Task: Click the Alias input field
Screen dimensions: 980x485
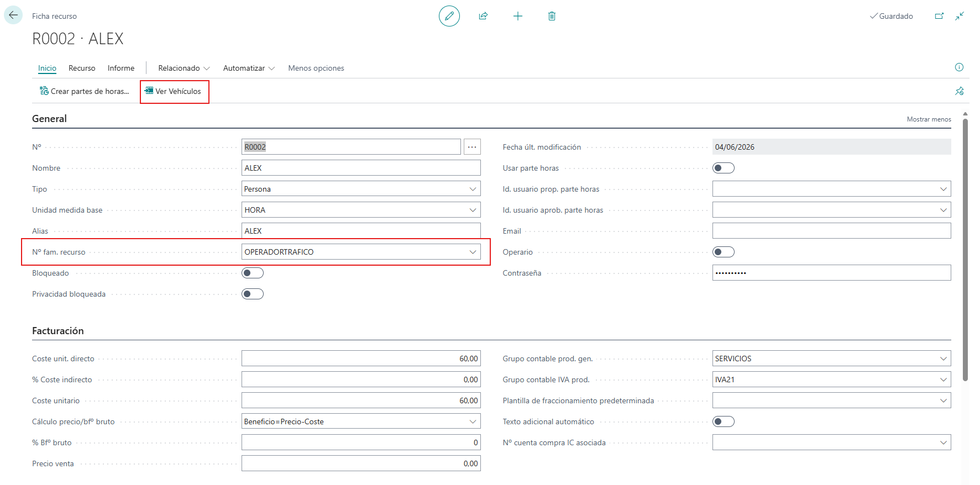Action: pos(361,231)
